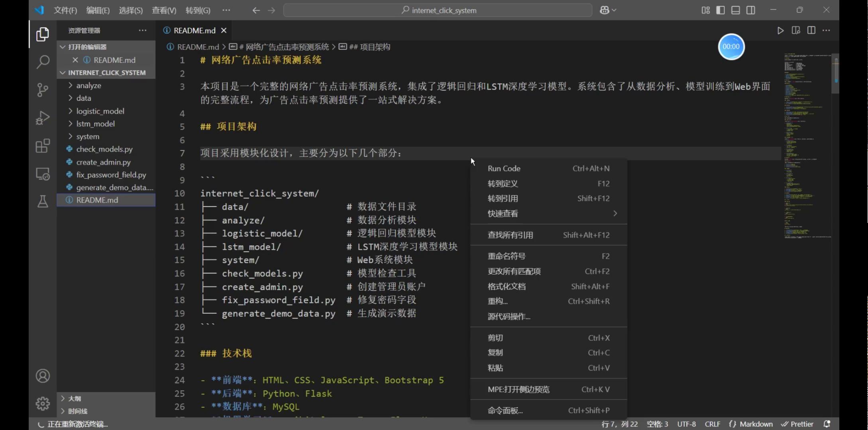Screen dimensions: 868x430
Task: Choose MPE:打开侧边预览 entry
Action: tap(549, 389)
